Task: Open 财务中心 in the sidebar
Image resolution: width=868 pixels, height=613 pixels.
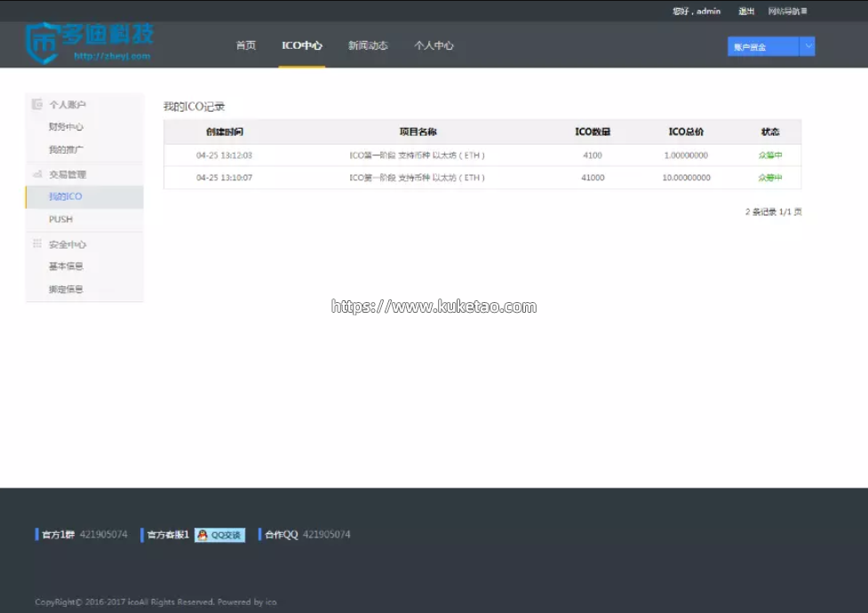Action: coord(67,127)
